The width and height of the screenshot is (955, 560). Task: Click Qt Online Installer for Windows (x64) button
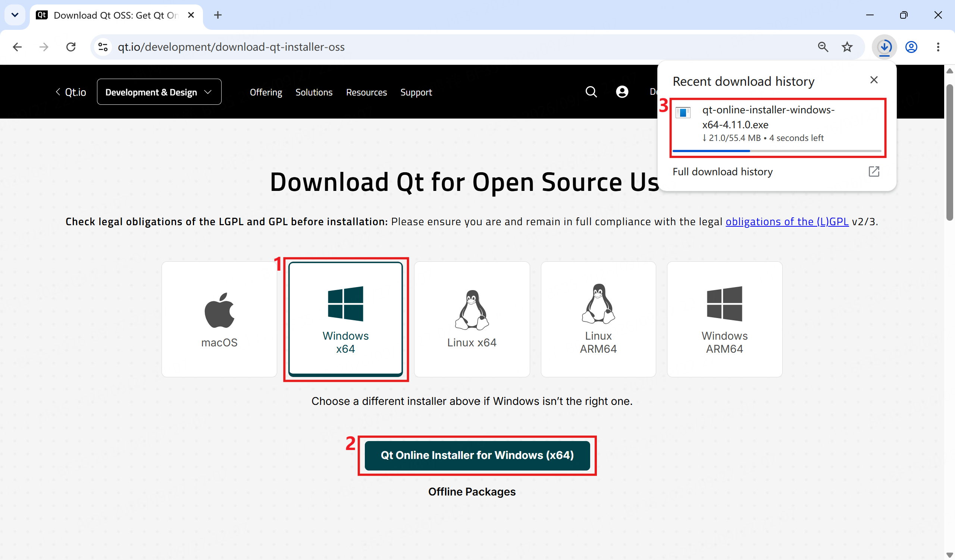coord(477,456)
